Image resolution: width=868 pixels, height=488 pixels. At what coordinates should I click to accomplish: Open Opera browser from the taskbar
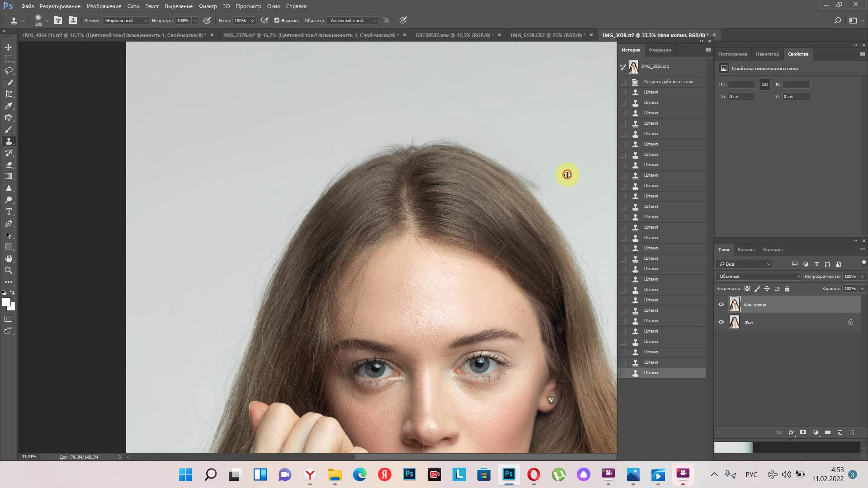(x=533, y=474)
